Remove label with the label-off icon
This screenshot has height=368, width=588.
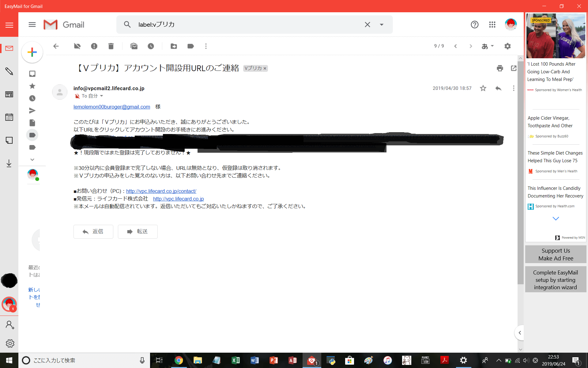click(x=77, y=46)
